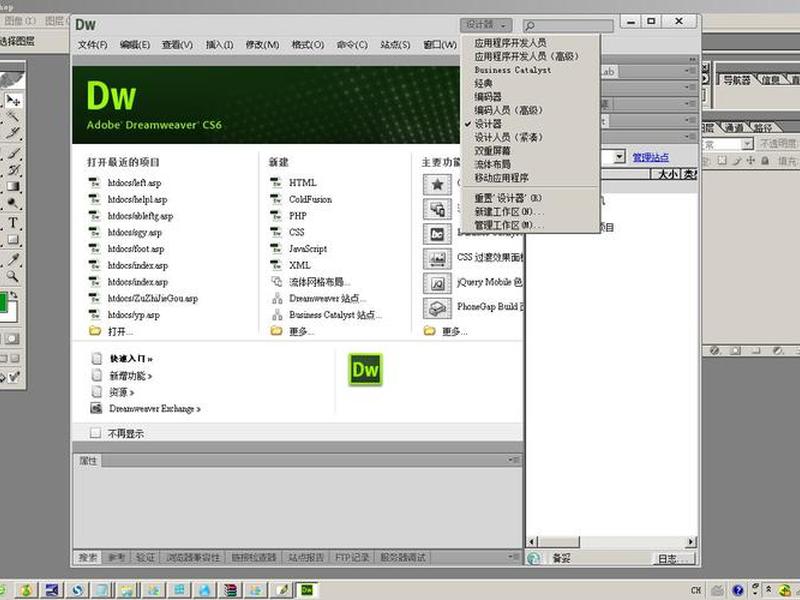Click the 打开 folder icon
800x600 pixels.
pos(95,331)
